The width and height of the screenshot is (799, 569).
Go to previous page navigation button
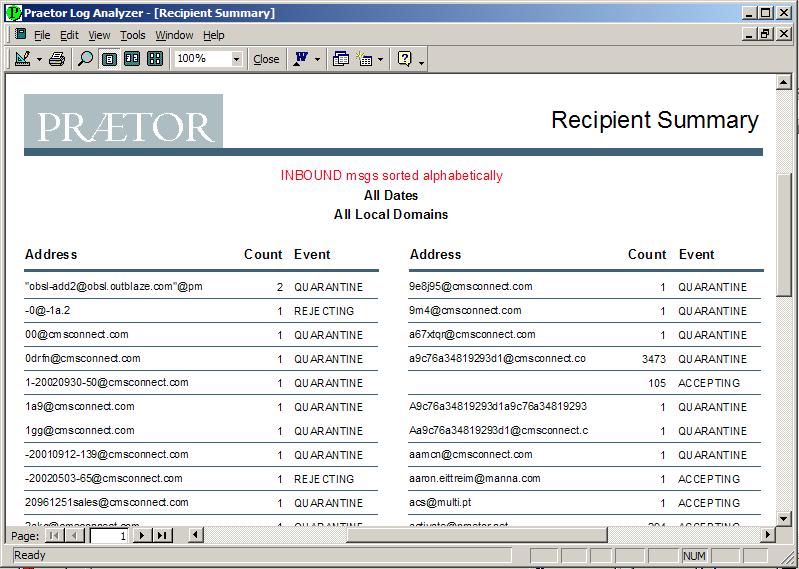[x=75, y=535]
